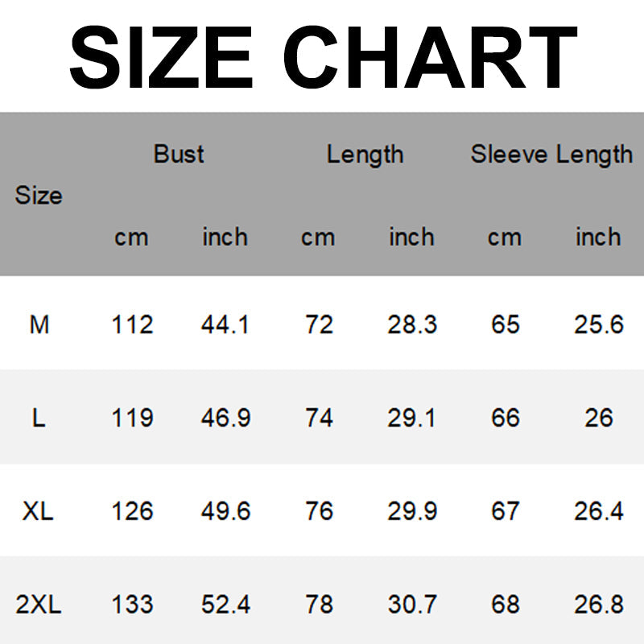Select the 28.3 length inch cell
This screenshot has width=644, height=644.
point(412,324)
